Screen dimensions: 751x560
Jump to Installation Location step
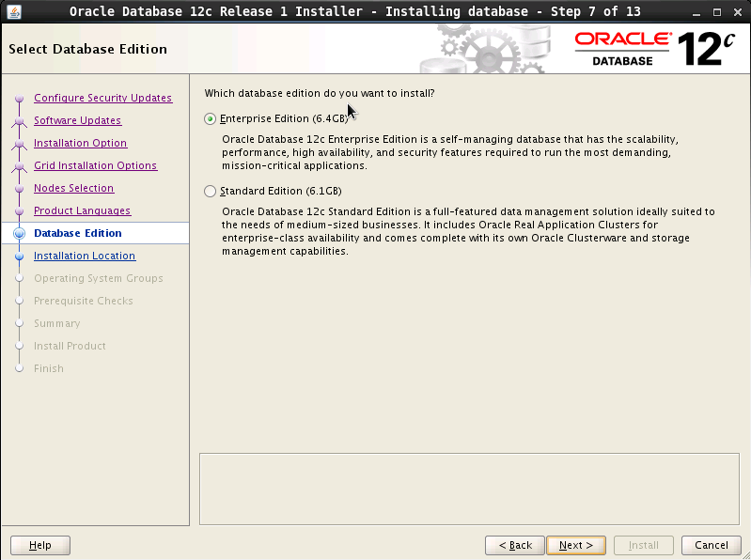[x=85, y=256]
